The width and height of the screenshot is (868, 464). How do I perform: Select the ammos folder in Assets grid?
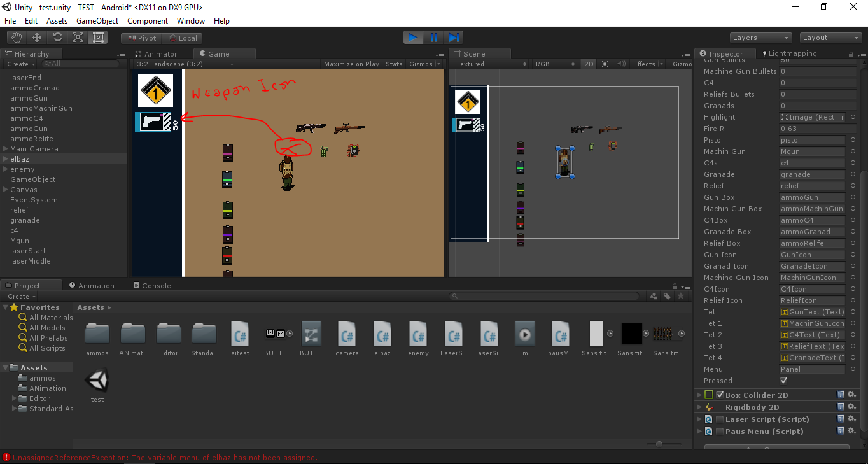coord(97,339)
